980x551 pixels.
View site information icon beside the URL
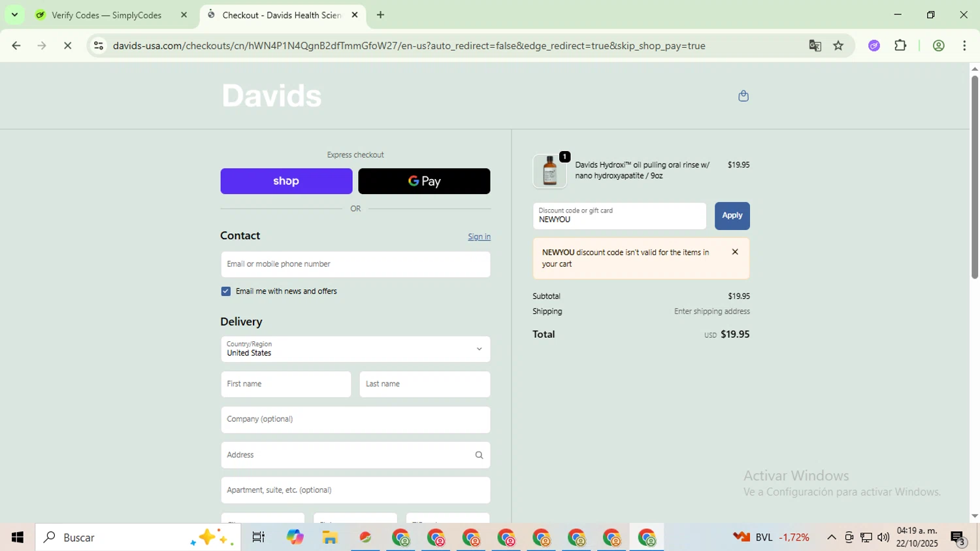[x=99, y=46]
